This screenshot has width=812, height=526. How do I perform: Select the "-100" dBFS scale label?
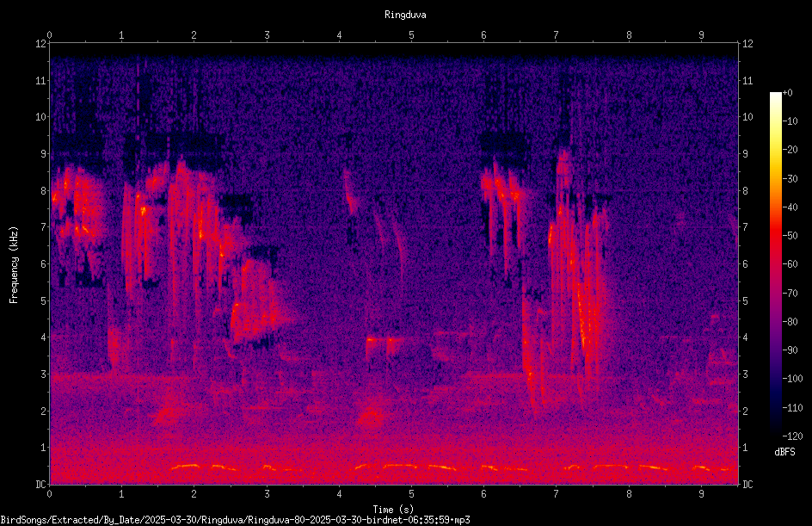click(792, 379)
